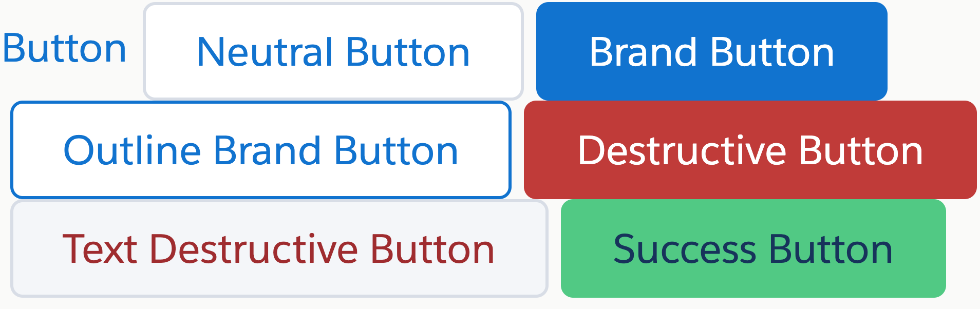Click the Neutral Button
This screenshot has height=309, width=980.
pos(333,51)
